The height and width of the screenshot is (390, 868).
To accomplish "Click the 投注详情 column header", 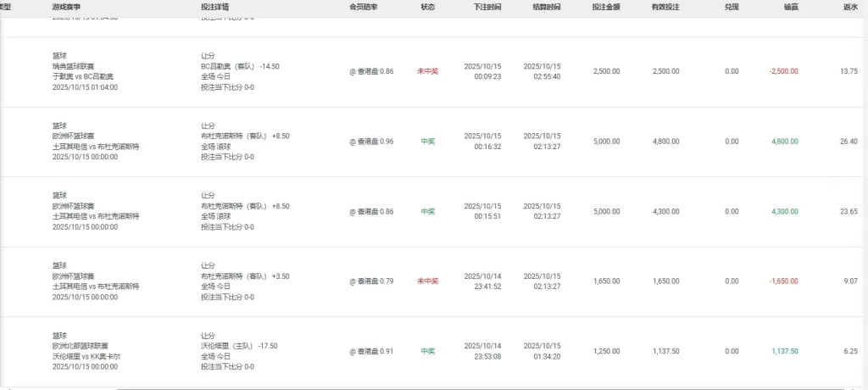I will pos(214,7).
